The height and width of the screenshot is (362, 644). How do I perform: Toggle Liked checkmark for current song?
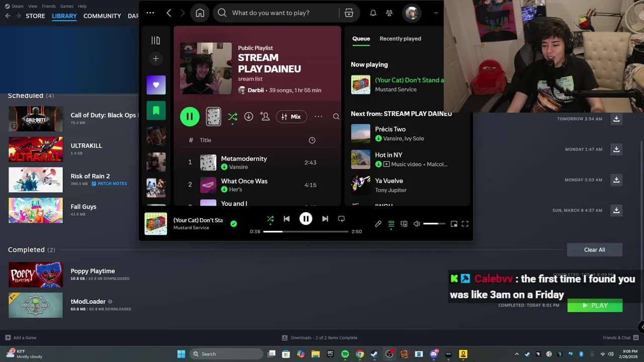click(233, 224)
